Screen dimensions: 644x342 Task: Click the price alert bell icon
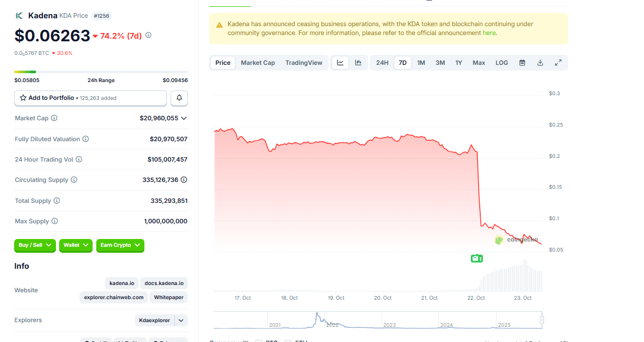coord(179,98)
